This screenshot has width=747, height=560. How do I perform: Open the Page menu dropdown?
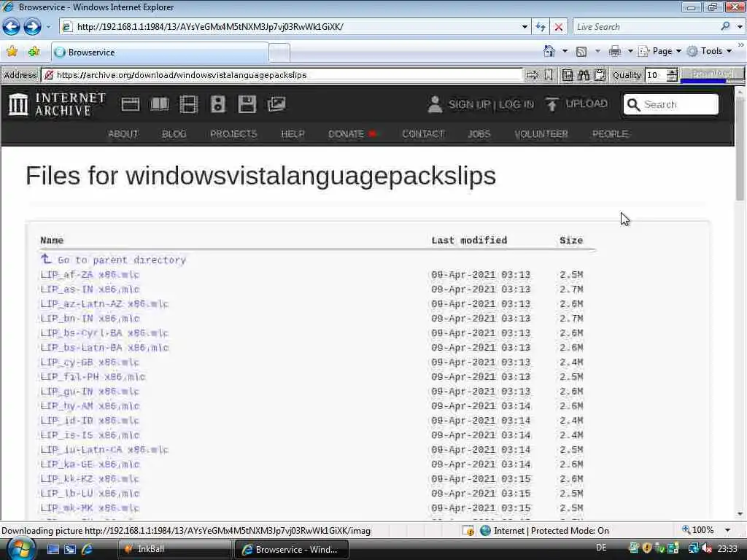(660, 51)
